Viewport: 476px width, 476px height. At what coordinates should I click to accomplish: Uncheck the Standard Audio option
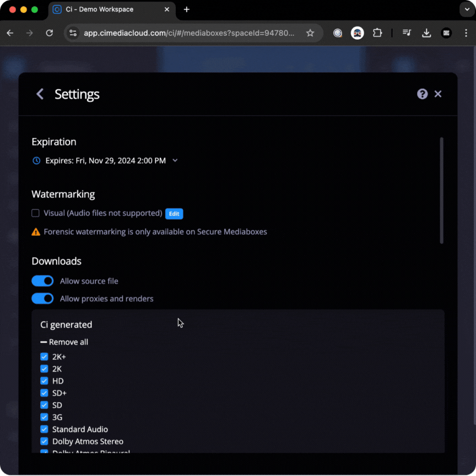[44, 429]
